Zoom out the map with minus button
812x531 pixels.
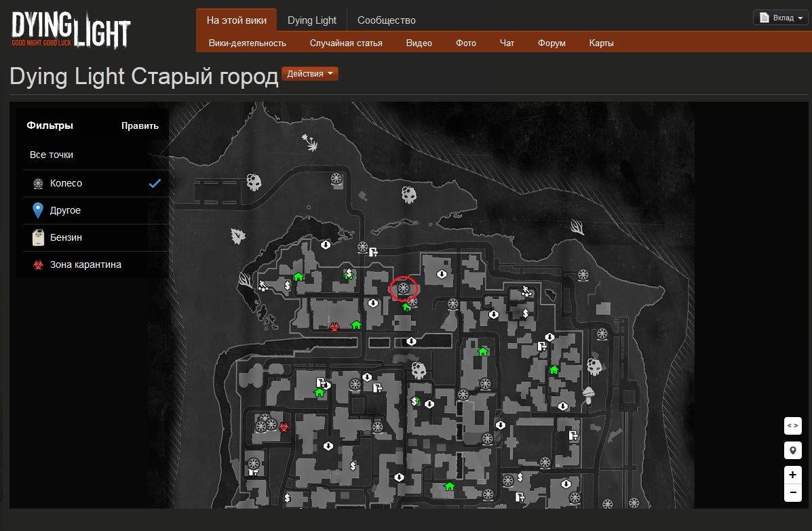[x=792, y=492]
